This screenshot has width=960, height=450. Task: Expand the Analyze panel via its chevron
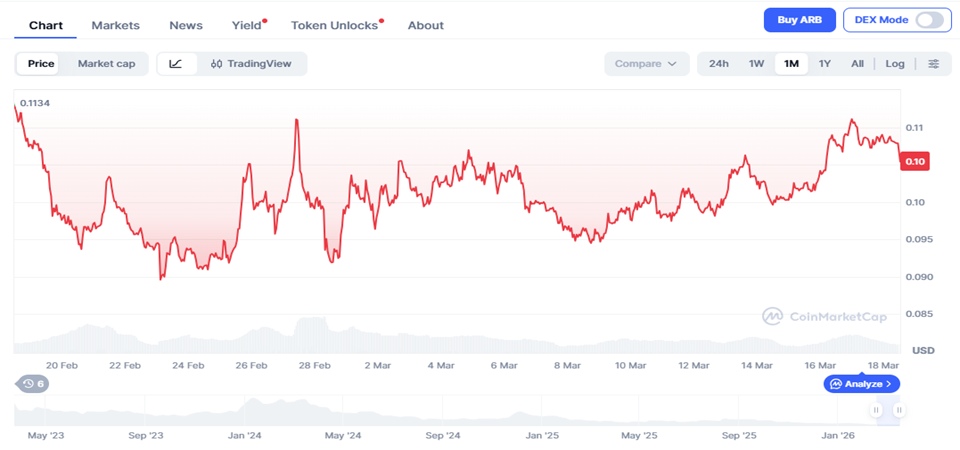[x=890, y=384]
